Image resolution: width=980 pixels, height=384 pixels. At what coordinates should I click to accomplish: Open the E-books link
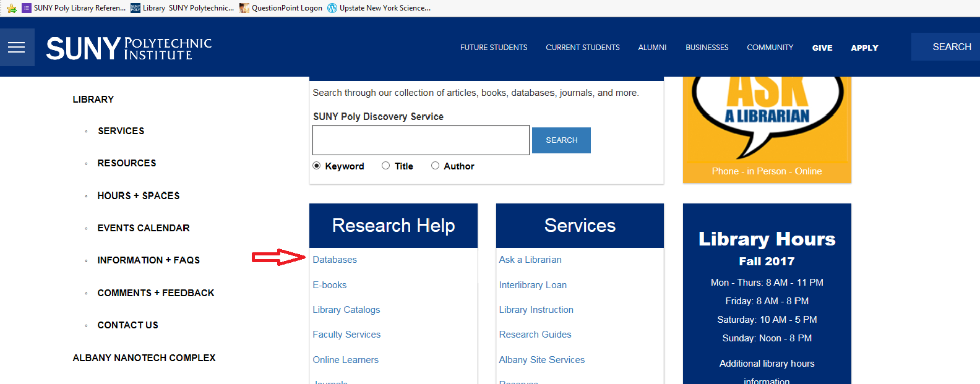click(x=330, y=285)
